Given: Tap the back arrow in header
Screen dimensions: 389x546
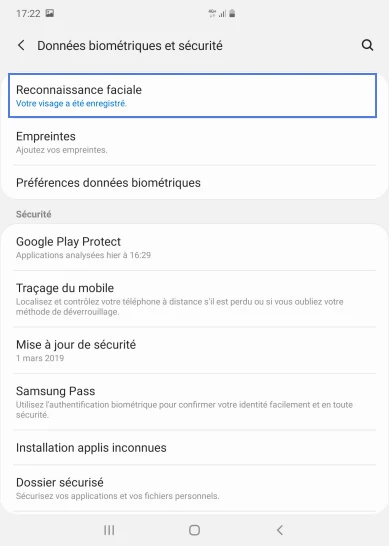Looking at the screenshot, I should [x=21, y=45].
